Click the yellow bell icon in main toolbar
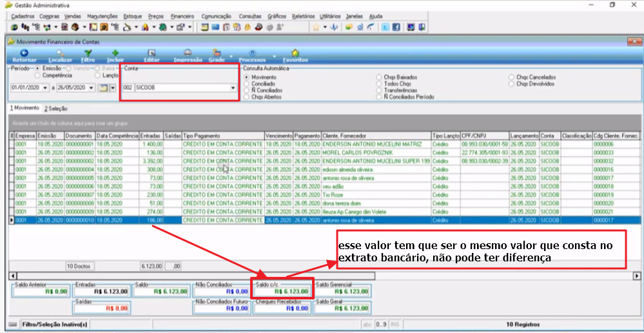644x333 pixels. pos(248,27)
